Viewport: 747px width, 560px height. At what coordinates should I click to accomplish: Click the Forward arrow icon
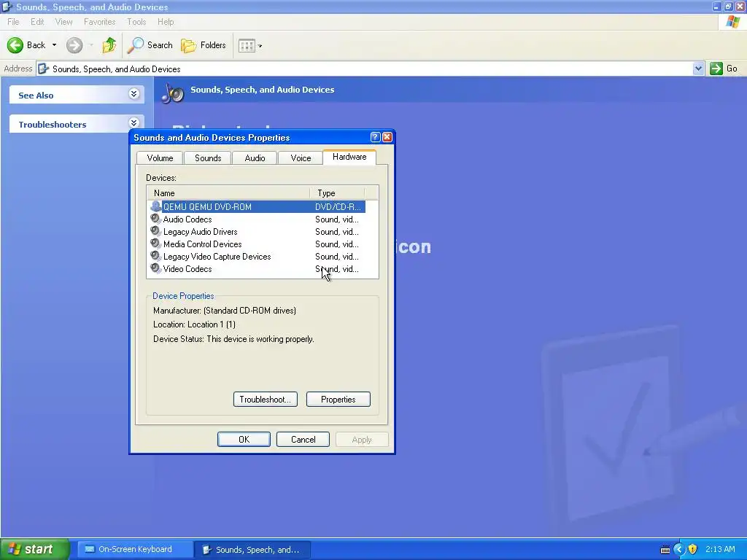[74, 45]
